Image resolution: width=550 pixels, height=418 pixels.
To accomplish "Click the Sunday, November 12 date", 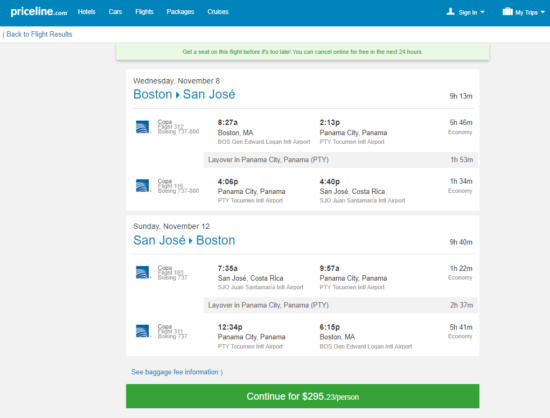I will click(x=171, y=227).
